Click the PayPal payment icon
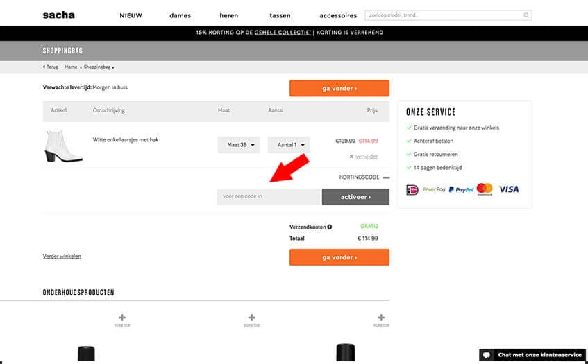The width and height of the screenshot is (588, 364). (461, 189)
